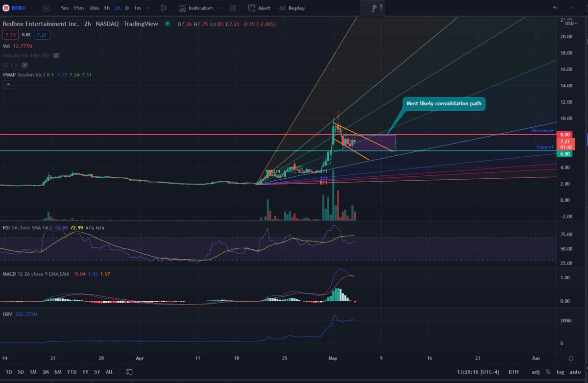Select the green Support line label
This screenshot has height=383, width=588.
pyautogui.click(x=545, y=146)
